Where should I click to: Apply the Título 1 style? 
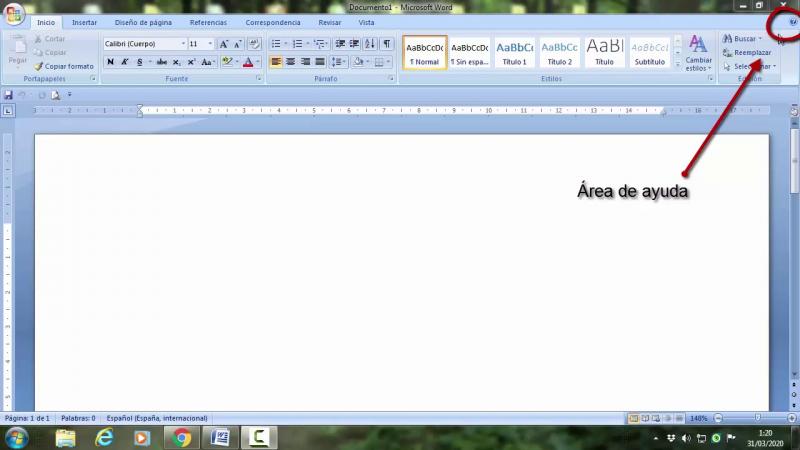tap(514, 52)
